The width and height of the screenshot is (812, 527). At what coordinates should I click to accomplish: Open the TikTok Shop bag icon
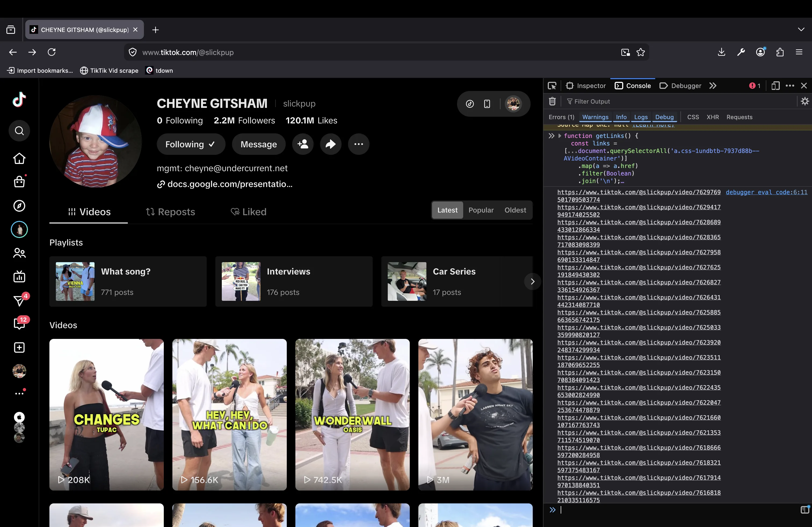click(19, 182)
